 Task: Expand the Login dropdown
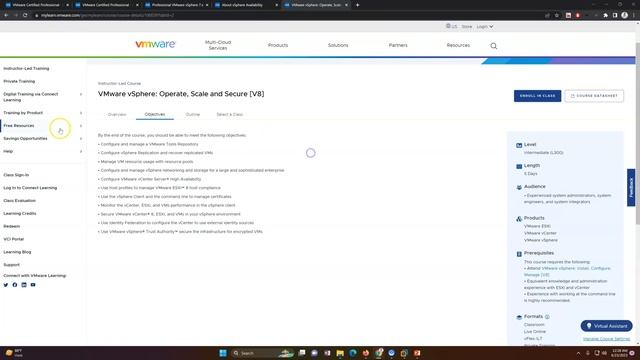(x=485, y=27)
